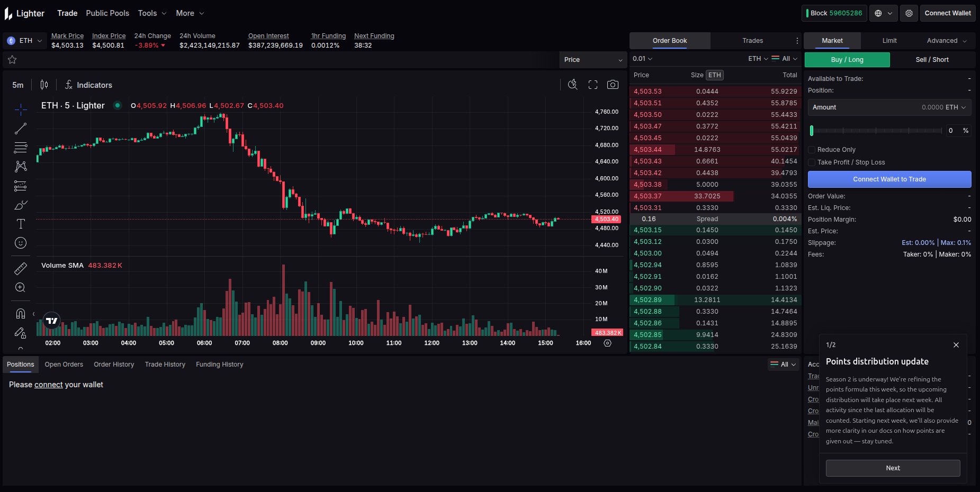
Task: Open the Indicators menu on chart
Action: 88,85
